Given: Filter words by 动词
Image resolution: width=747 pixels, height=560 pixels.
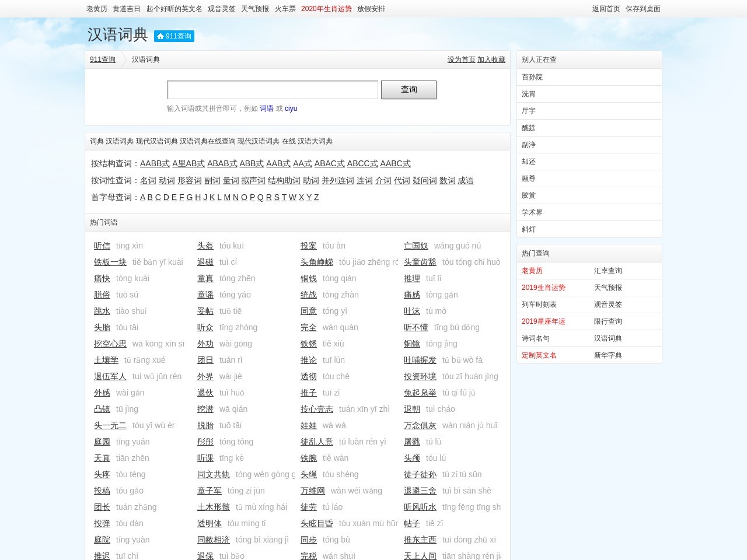Looking at the screenshot, I should click(x=167, y=180).
